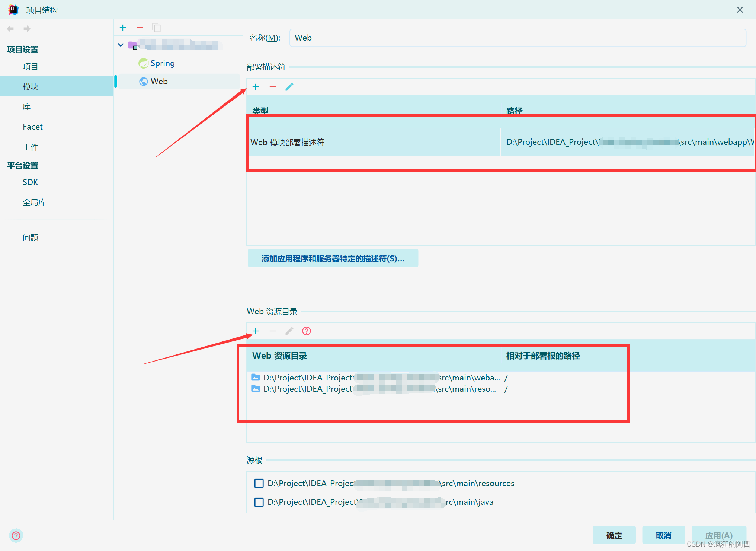Screen dimensions: 756x551
Task: Click the back navigation arrow
Action: coord(10,29)
